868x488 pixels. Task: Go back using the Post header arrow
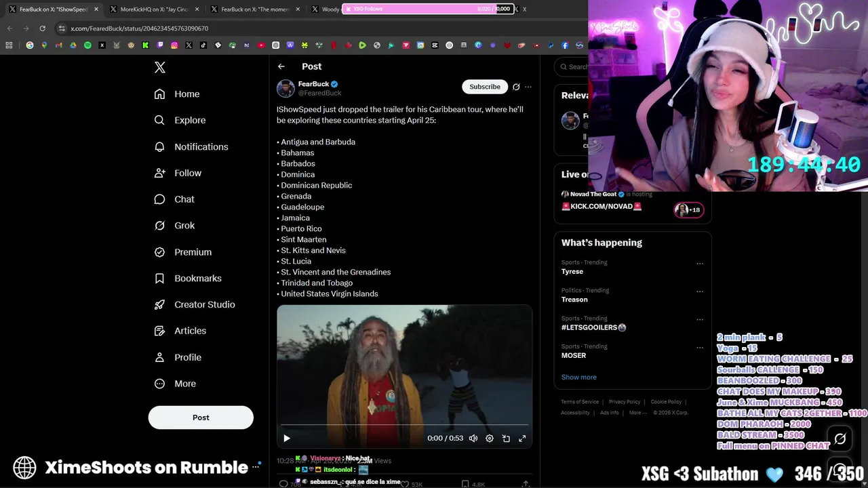tap(281, 66)
